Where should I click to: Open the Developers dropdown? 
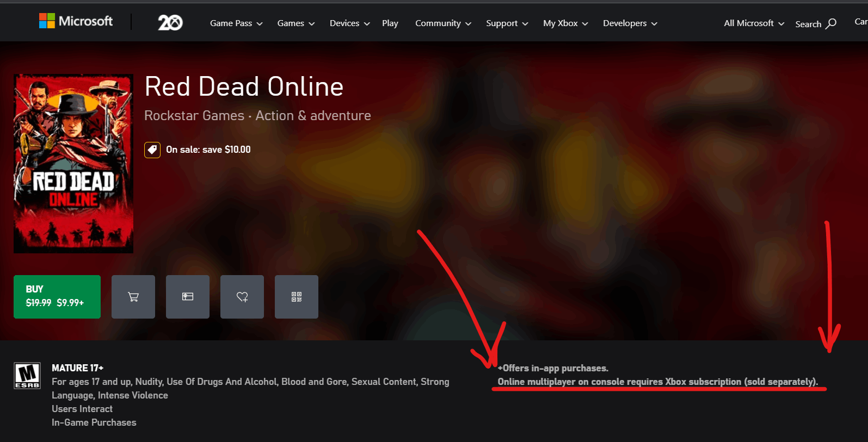(x=630, y=23)
